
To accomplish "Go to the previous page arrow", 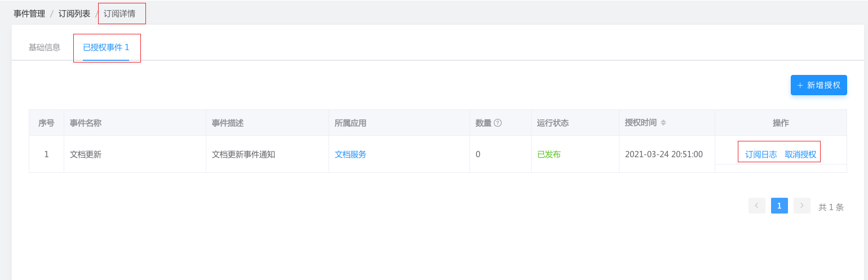I will (756, 206).
